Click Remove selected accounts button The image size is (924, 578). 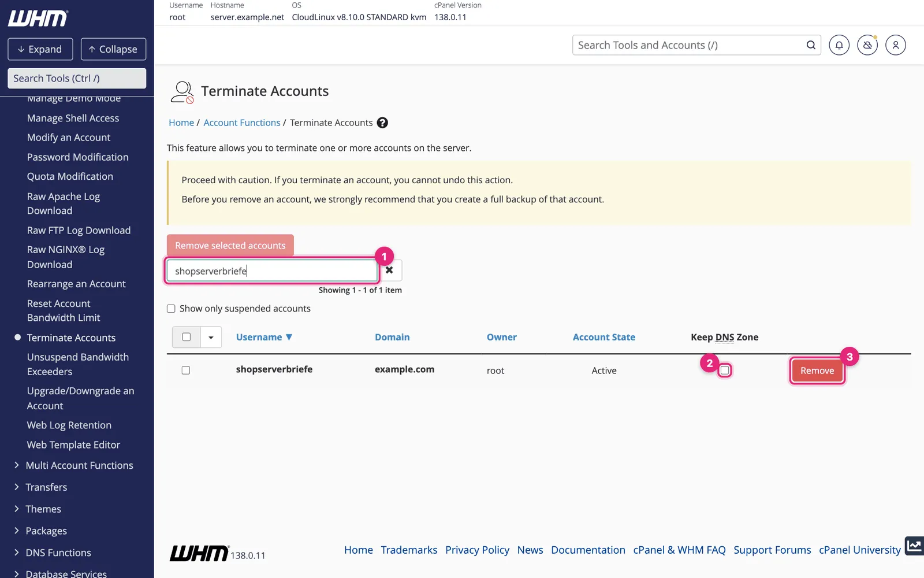(x=230, y=246)
